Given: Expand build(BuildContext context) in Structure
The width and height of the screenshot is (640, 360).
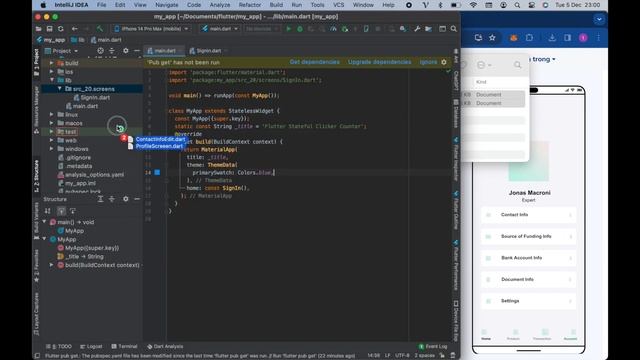Looking at the screenshot, I should pyautogui.click(x=51, y=265).
